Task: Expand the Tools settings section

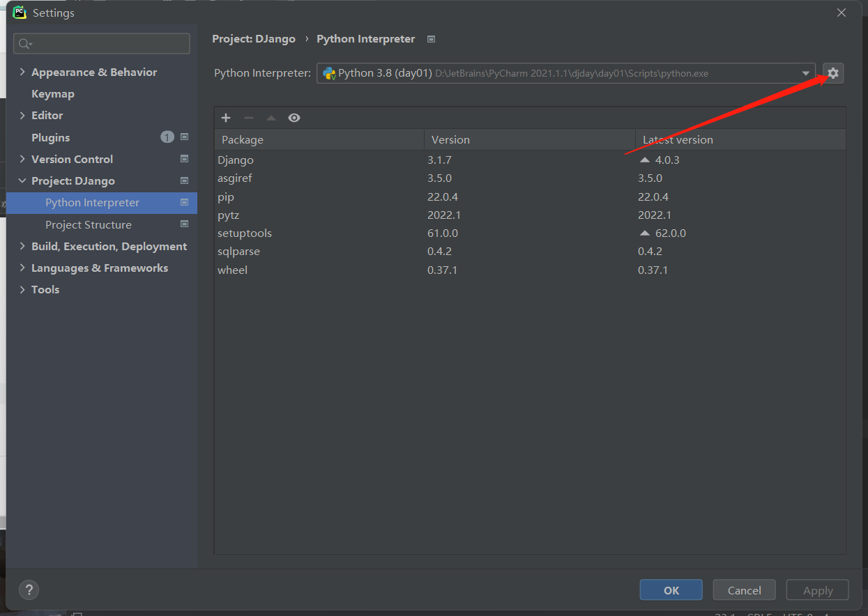Action: (22, 289)
